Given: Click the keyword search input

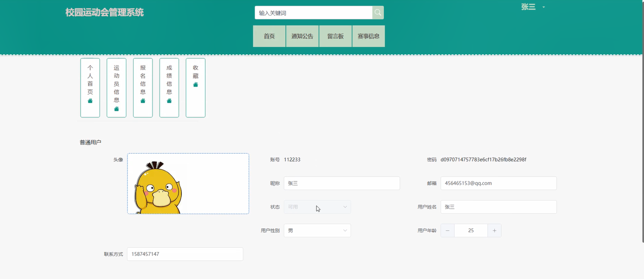Looking at the screenshot, I should (x=313, y=13).
